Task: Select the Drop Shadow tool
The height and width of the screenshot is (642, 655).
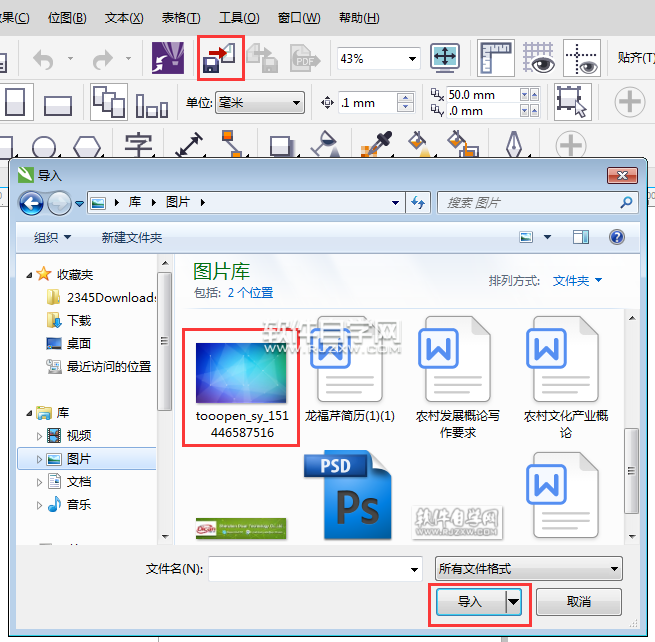Action: click(282, 147)
